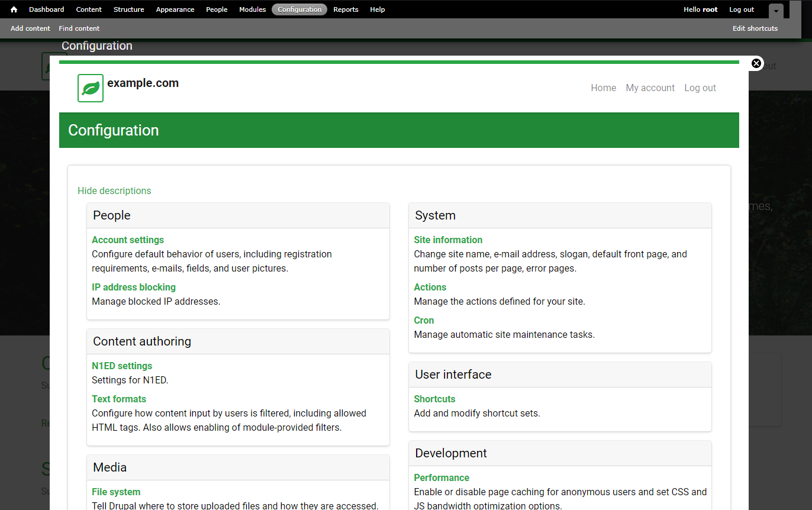Viewport: 812px width, 510px height.
Task: Open the Performance settings link
Action: (x=442, y=477)
